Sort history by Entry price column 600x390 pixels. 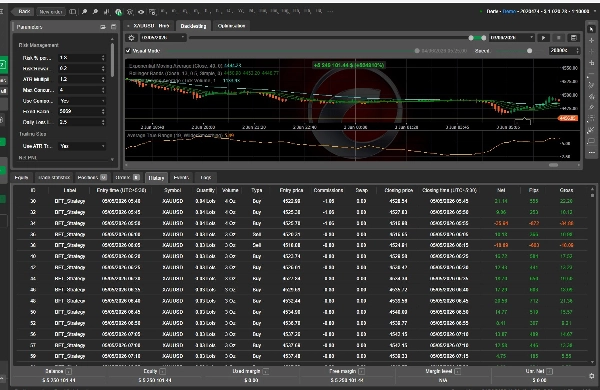click(x=291, y=190)
